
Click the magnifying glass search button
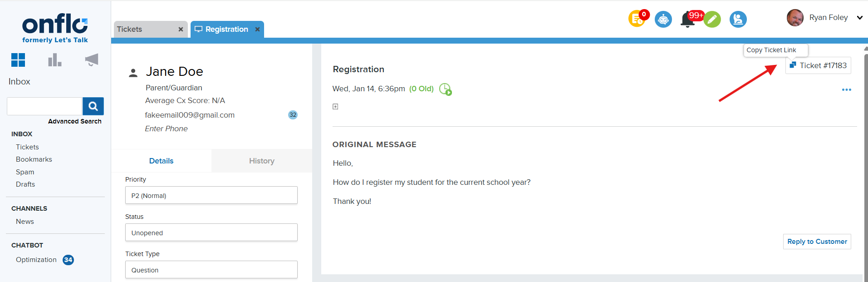(x=93, y=106)
